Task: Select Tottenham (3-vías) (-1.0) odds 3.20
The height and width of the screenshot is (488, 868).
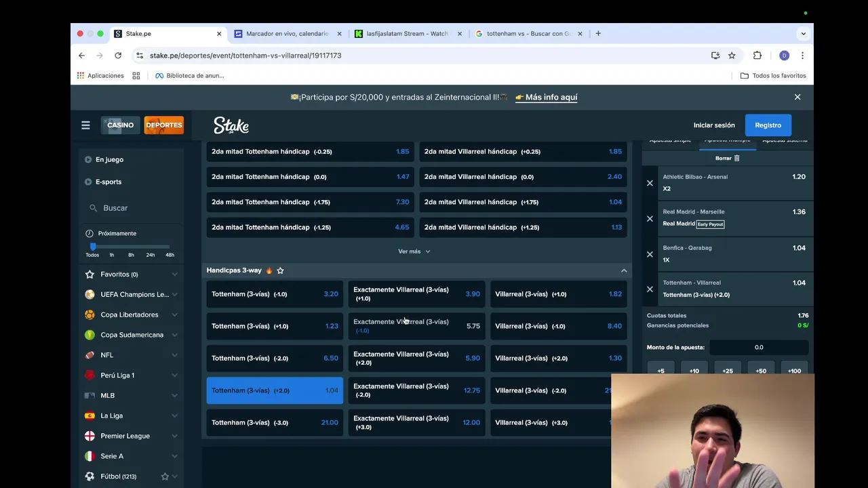Action: click(275, 294)
